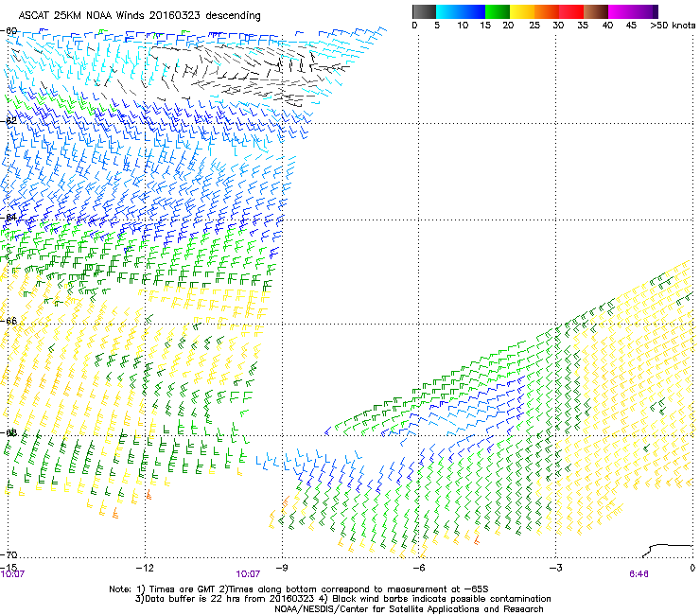700x615 pixels.
Task: Click the purple "6:46" pass time label
Action: click(639, 574)
